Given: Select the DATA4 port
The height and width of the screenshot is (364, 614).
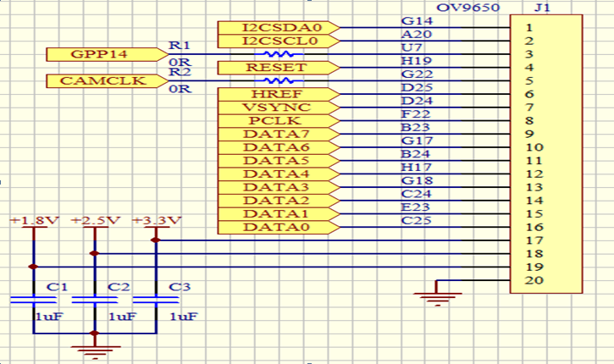Looking at the screenshot, I should (279, 174).
